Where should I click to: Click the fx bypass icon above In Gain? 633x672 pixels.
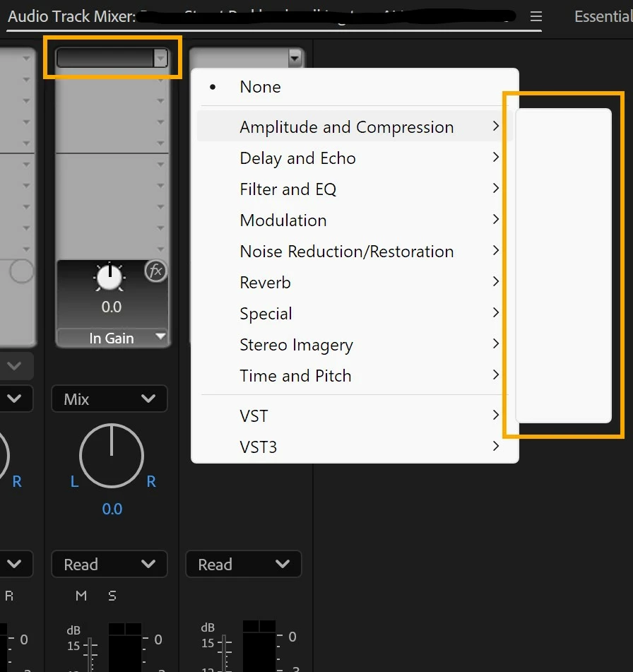tap(155, 271)
